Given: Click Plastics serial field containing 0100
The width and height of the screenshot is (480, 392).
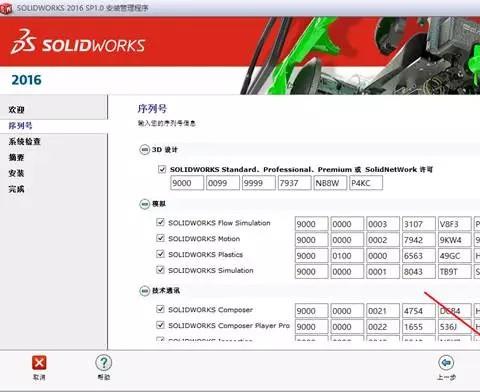Looking at the screenshot, I should 347,256.
